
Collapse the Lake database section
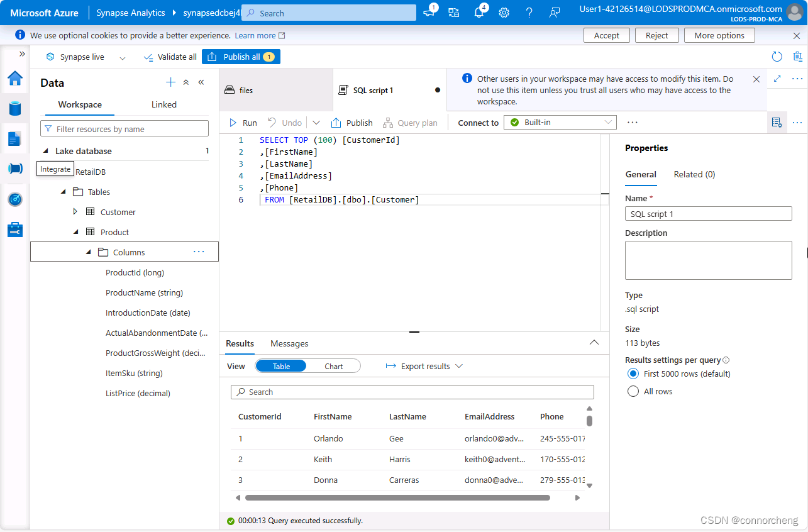[45, 151]
